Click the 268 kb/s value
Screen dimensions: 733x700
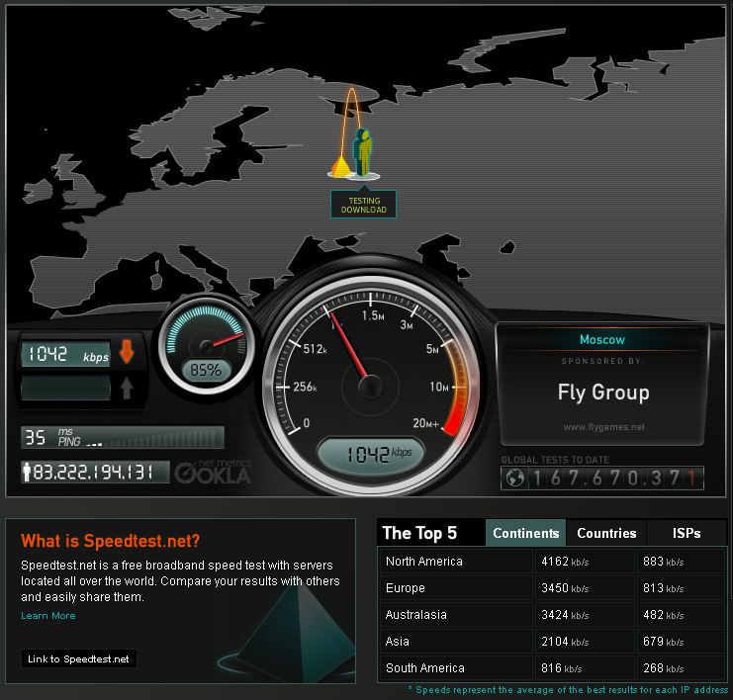(664, 667)
